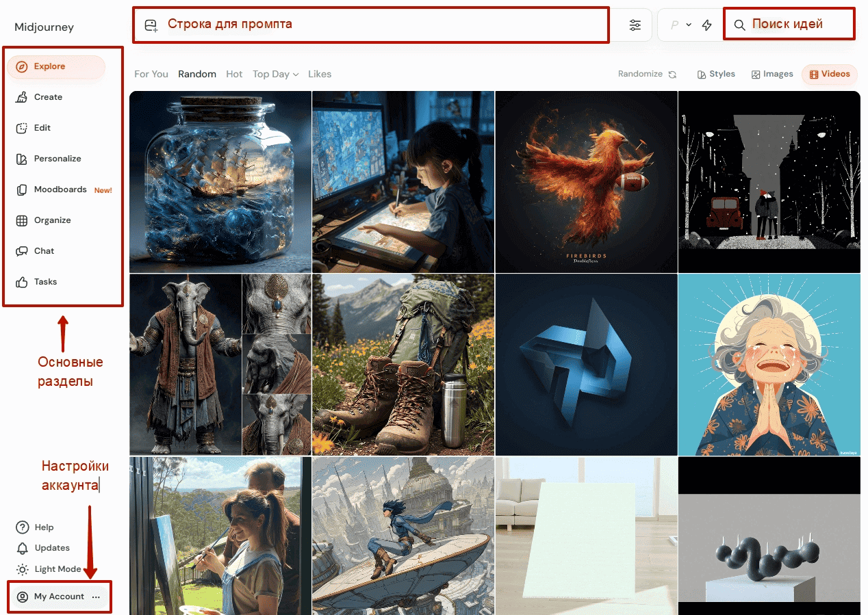Click the Chat bubbles icon
The image size is (868, 615).
22,251
